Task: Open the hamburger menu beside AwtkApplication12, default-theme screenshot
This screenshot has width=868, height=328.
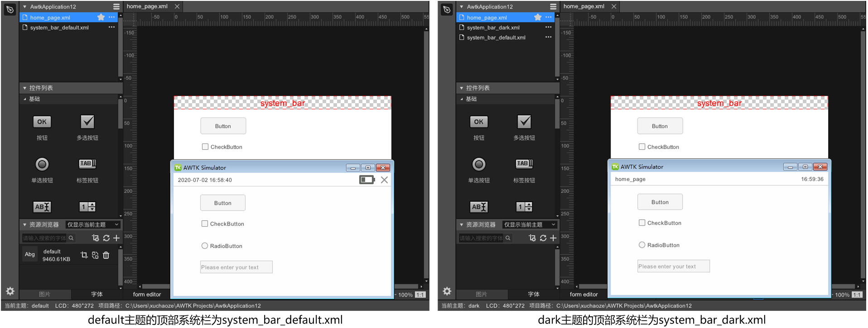Action: pyautogui.click(x=116, y=7)
